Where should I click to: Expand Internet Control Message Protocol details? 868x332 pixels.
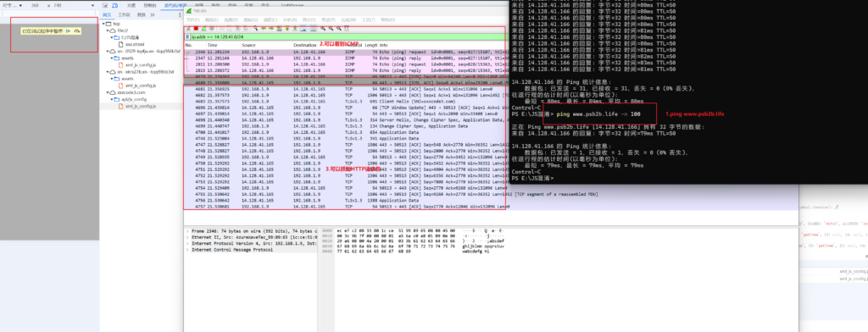pos(187,250)
